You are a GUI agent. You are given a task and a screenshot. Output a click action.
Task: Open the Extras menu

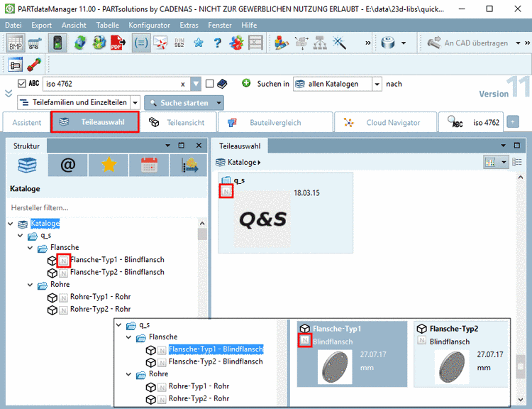[x=189, y=25]
